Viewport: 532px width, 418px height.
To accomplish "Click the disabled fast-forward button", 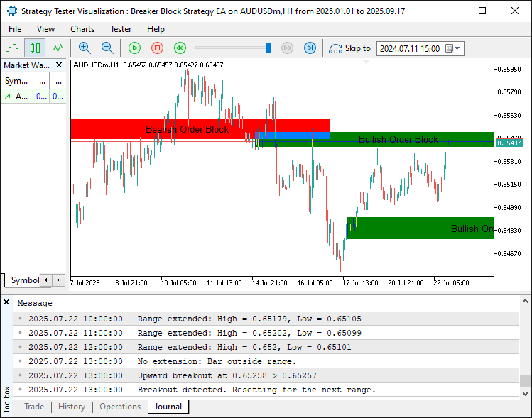I will (288, 48).
